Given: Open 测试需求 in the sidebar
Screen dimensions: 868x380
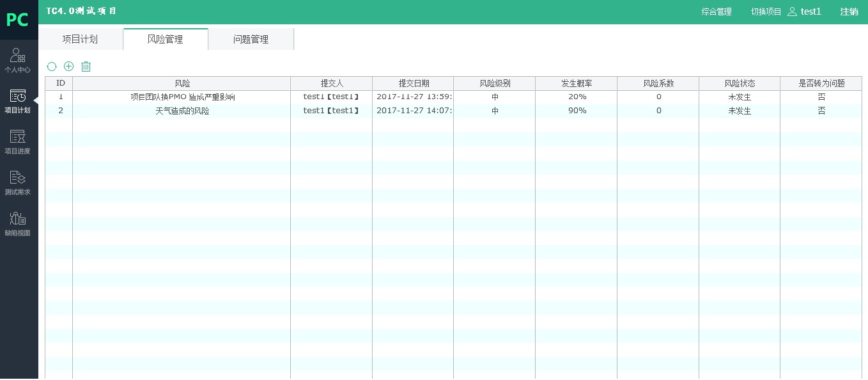Looking at the screenshot, I should coord(18,183).
